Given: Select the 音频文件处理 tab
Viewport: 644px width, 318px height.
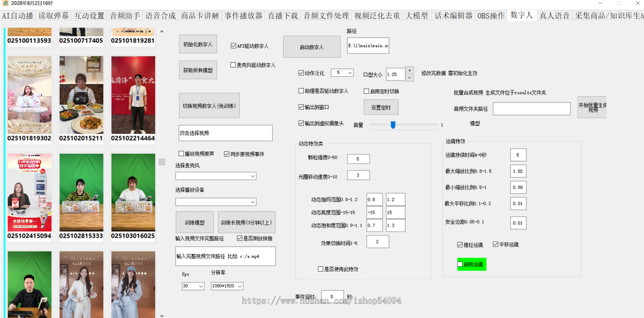Looking at the screenshot, I should click(326, 16).
